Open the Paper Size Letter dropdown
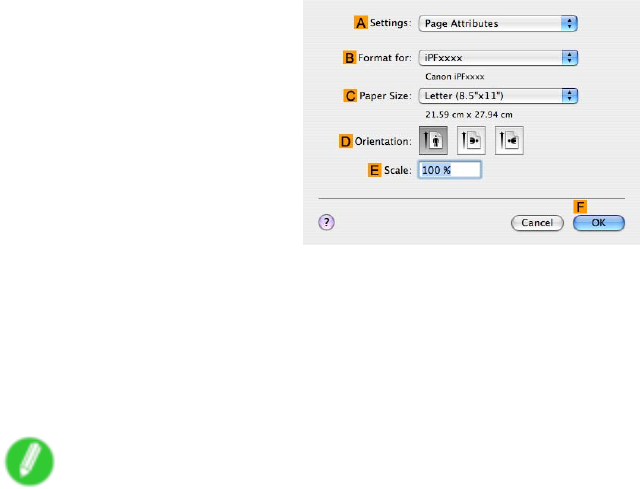 point(498,96)
